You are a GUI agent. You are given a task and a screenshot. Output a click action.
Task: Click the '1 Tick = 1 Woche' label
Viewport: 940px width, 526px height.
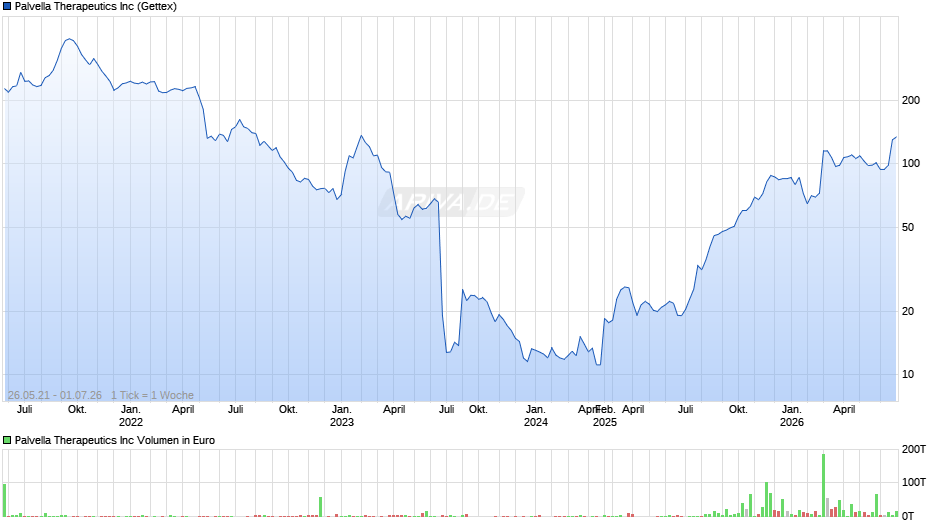point(152,395)
